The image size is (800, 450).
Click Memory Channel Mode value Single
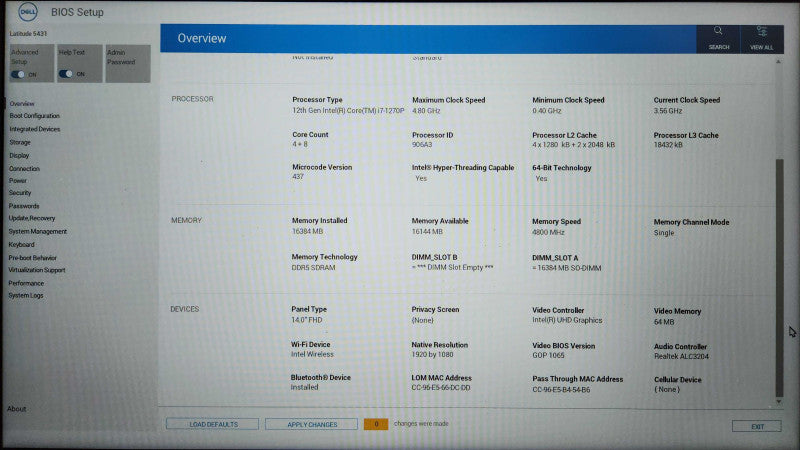point(664,233)
